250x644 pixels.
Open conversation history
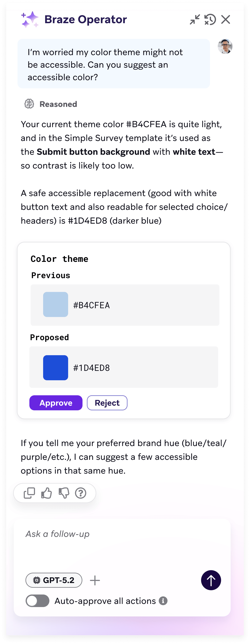[210, 19]
